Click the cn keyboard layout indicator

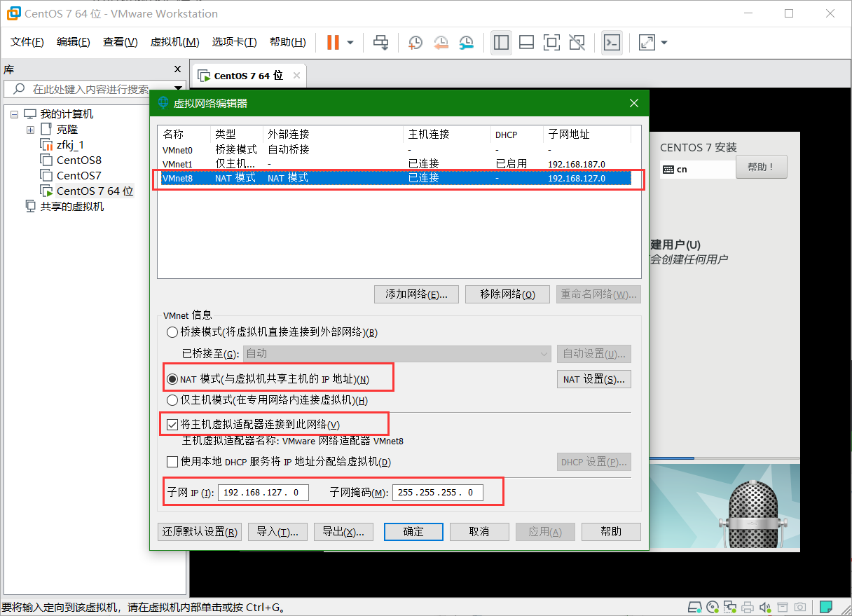coord(697,169)
